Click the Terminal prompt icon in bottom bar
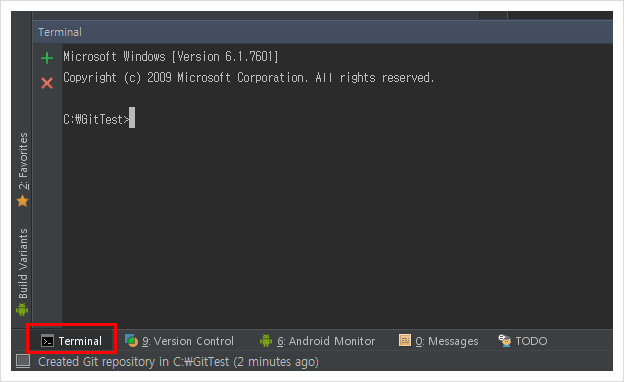 (47, 341)
